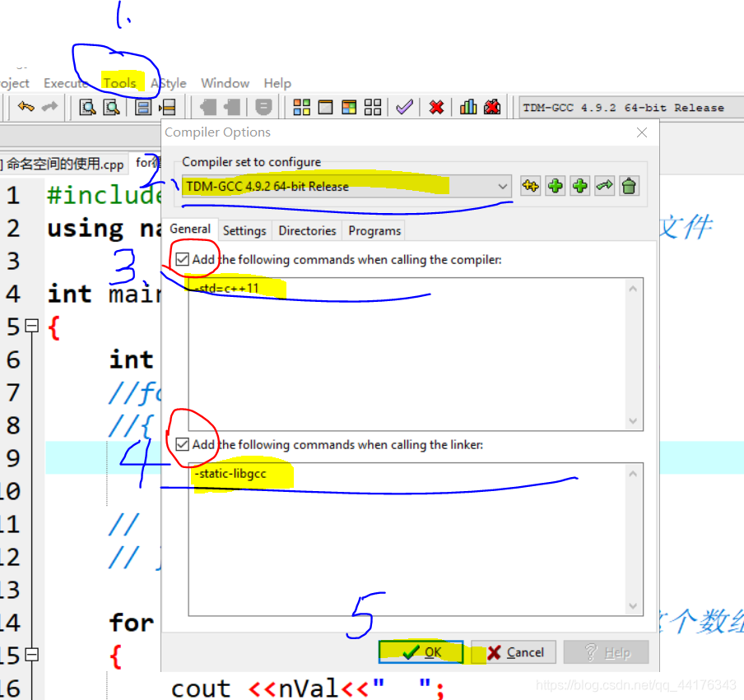This screenshot has width=744, height=700.
Task: Open the AStyle menu
Action: (x=169, y=83)
